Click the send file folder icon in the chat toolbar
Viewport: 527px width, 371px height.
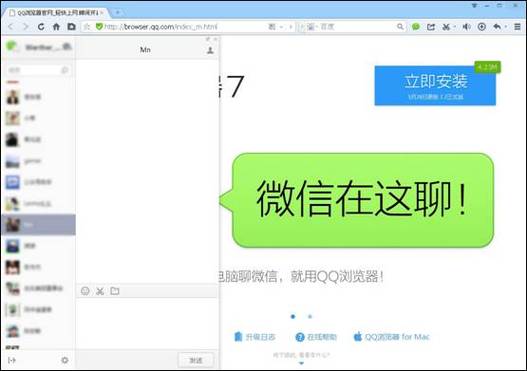coord(115,291)
